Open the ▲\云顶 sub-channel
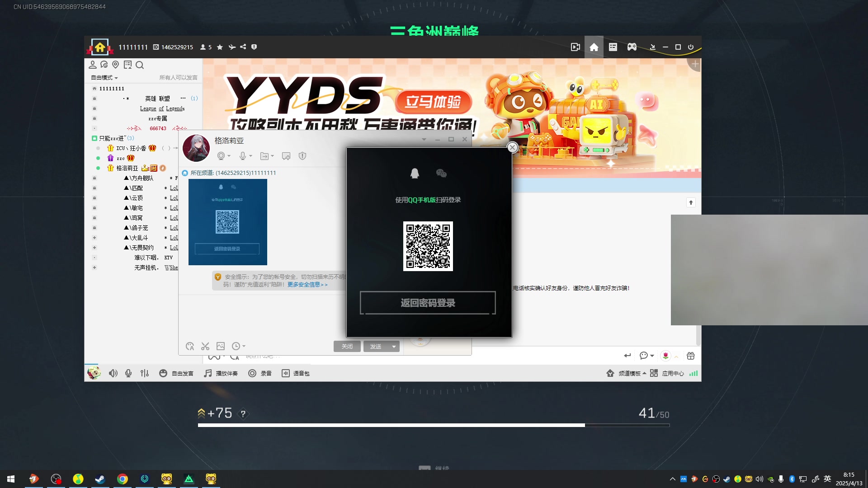 coord(133,198)
